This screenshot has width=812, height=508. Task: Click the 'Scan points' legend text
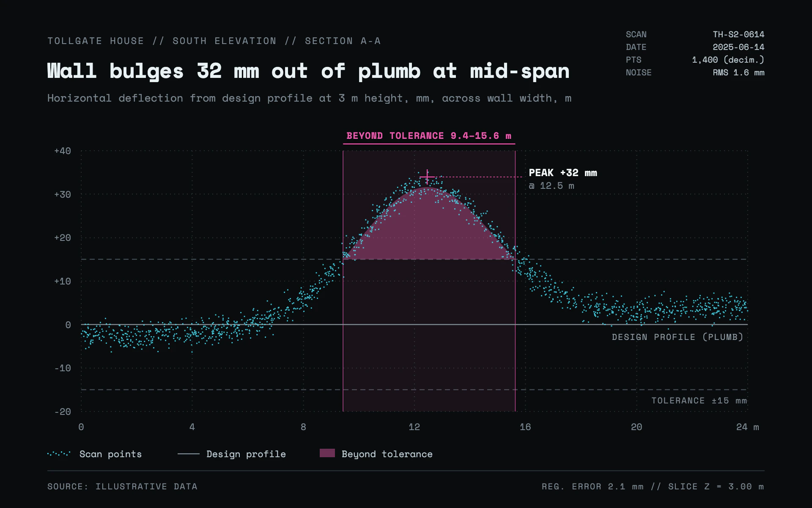[x=111, y=454]
